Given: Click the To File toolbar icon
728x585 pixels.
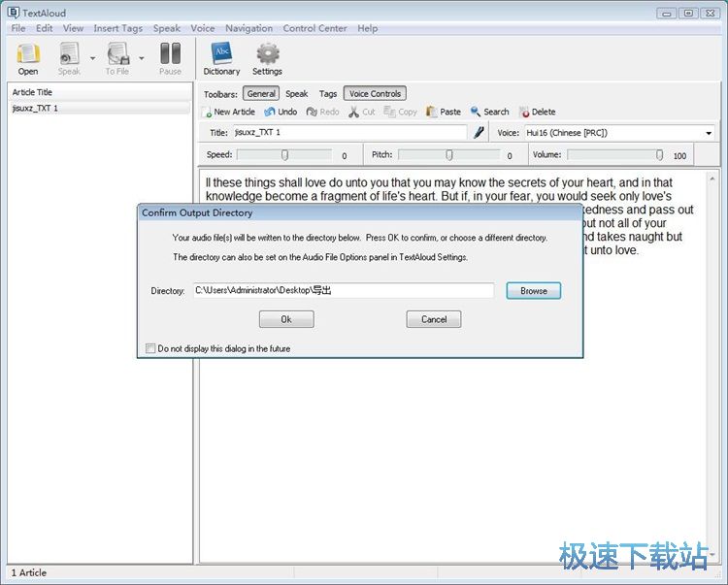Looking at the screenshot, I should 117,58.
